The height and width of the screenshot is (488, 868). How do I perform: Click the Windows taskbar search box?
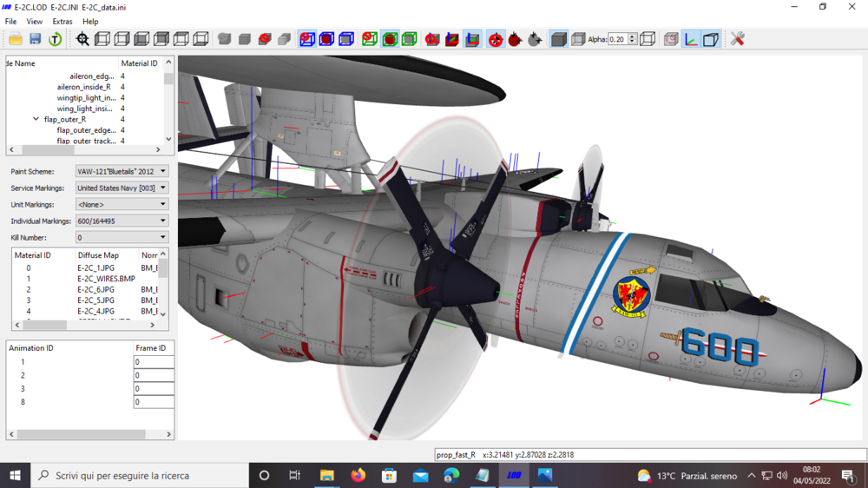point(140,475)
